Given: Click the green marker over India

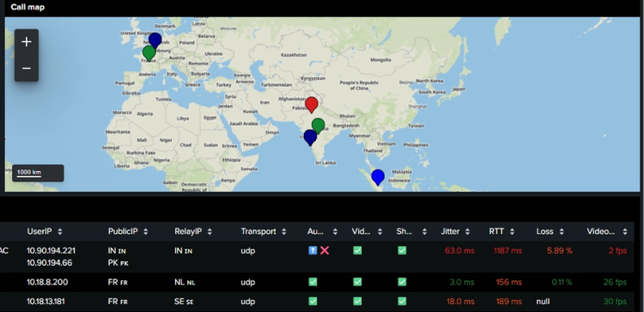Looking at the screenshot, I should tap(318, 125).
